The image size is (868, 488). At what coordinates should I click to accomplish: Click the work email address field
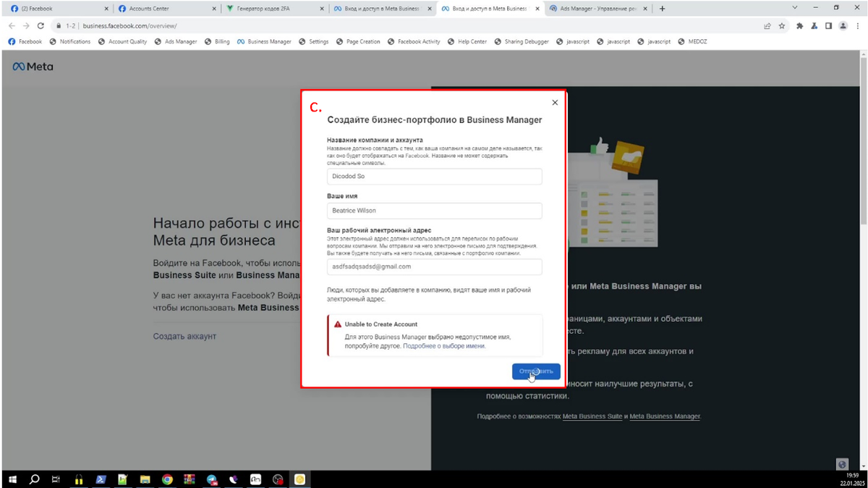coord(434,266)
